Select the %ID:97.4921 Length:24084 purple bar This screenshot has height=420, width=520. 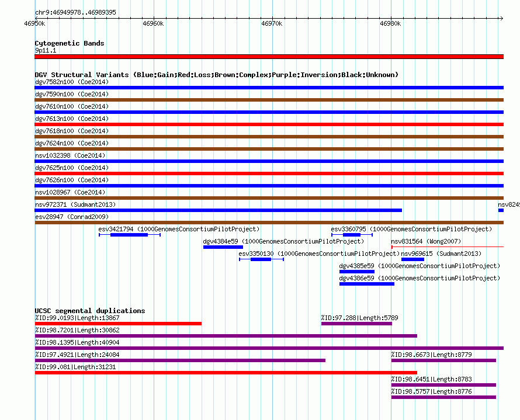(180, 360)
